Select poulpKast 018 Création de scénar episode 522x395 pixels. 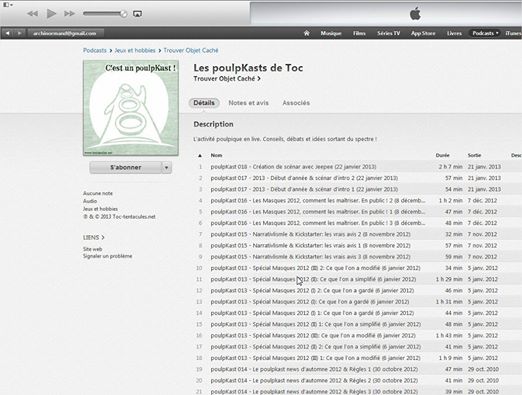[357, 167]
